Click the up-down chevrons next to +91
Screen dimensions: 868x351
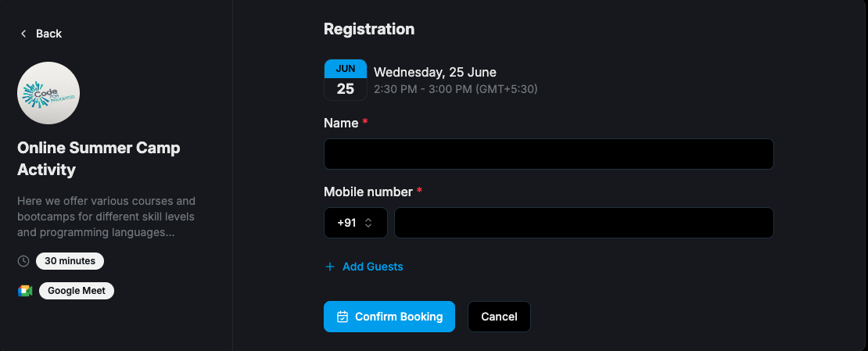click(x=368, y=223)
